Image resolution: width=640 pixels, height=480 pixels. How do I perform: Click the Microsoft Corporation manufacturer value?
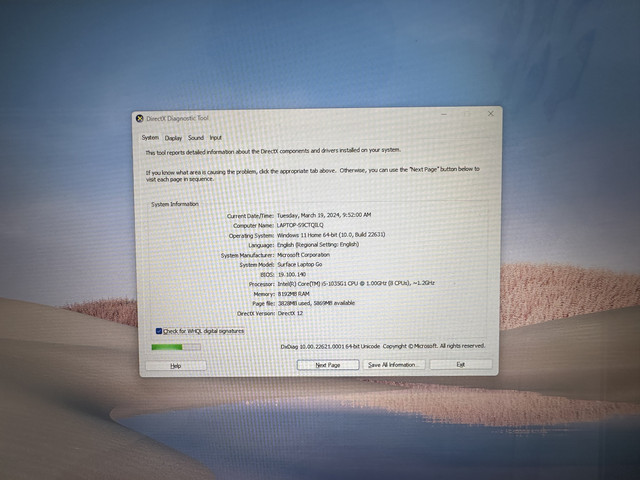[x=303, y=255]
